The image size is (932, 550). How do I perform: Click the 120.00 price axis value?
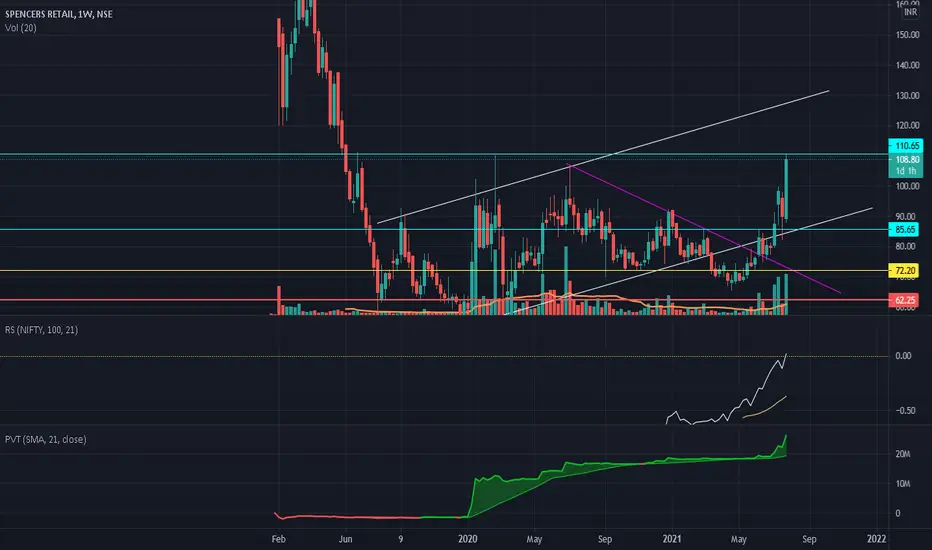(x=907, y=126)
